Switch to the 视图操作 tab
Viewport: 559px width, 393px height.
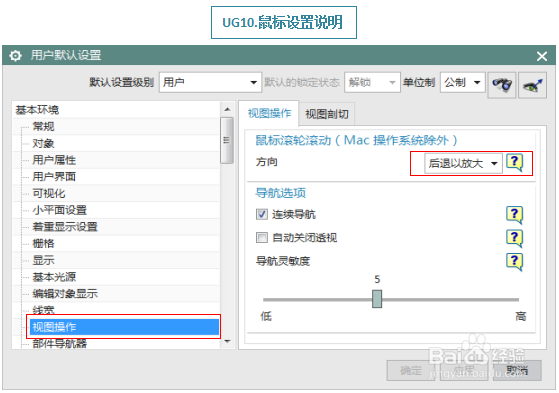pyautogui.click(x=270, y=113)
